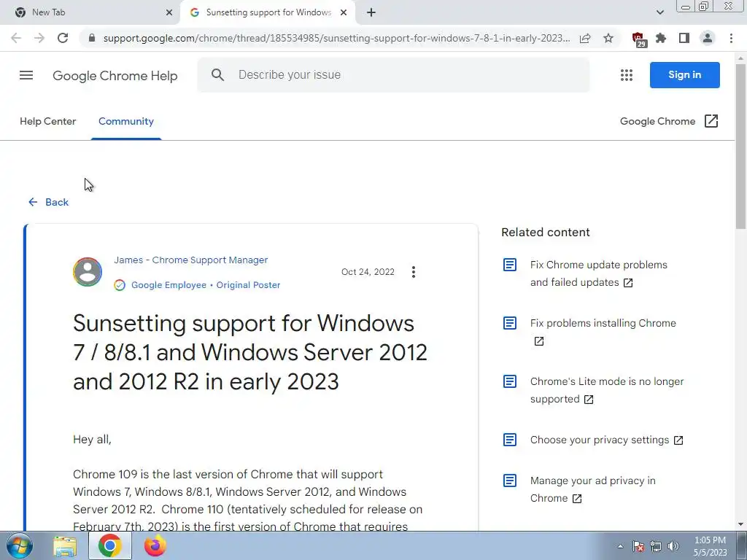Open the Extensions puzzle icon

pos(661,38)
